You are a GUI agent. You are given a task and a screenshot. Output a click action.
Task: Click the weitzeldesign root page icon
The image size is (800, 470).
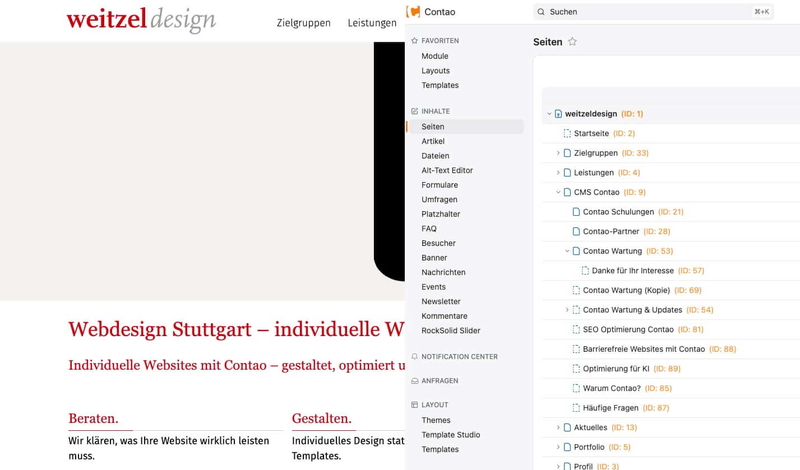pos(558,114)
